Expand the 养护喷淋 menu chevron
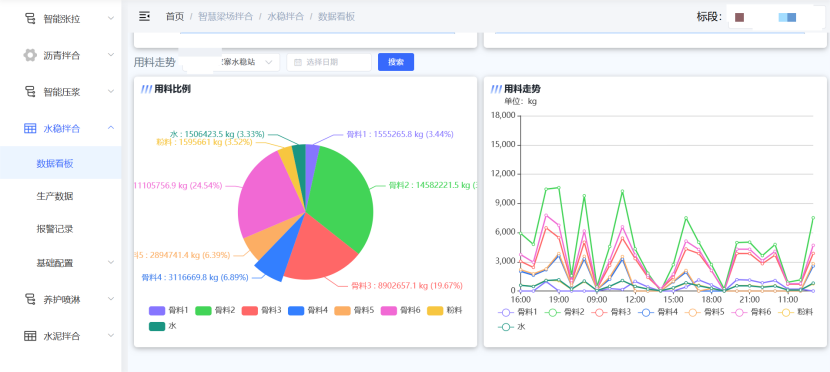830x372 pixels. [x=111, y=299]
